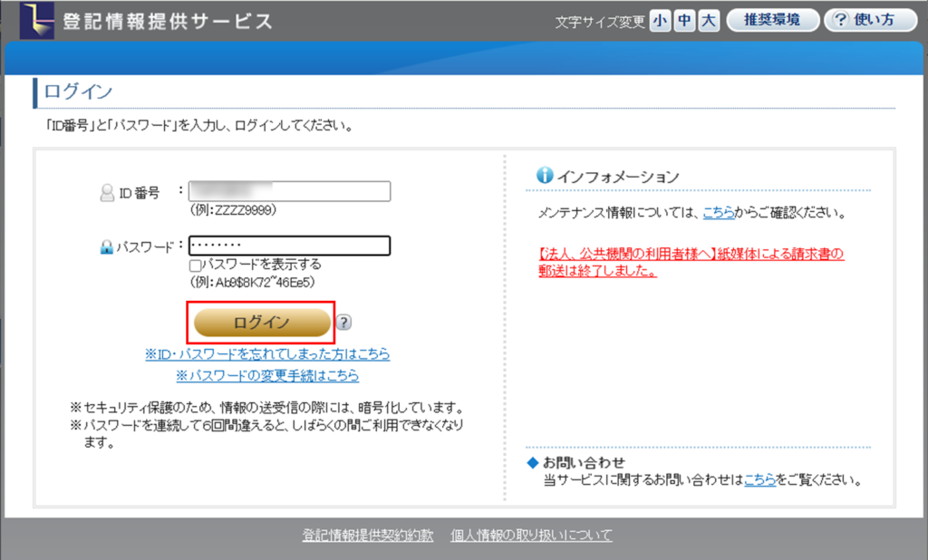Viewport: 928px width, 560px height.
Task: Focus the パスワード input field
Action: 289,246
